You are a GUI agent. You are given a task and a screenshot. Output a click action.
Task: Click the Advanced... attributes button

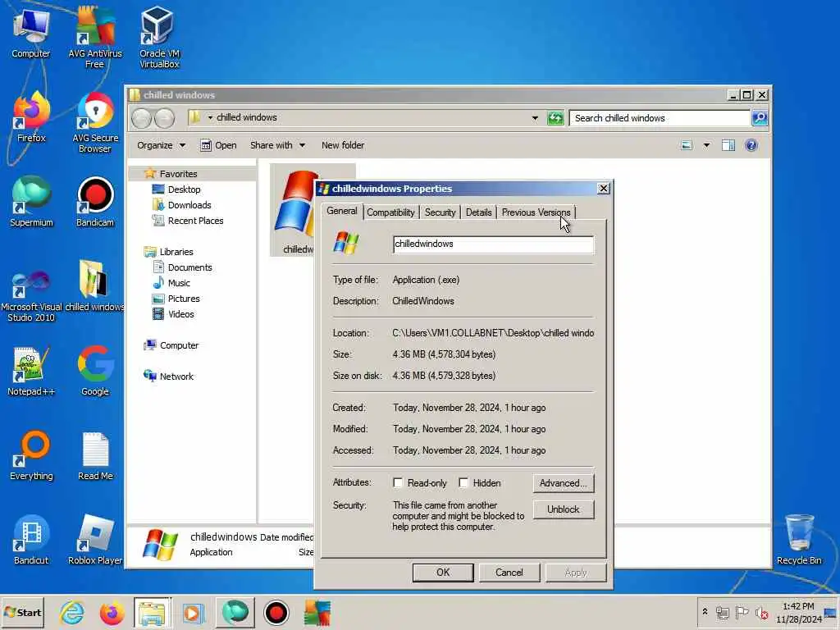pos(563,483)
